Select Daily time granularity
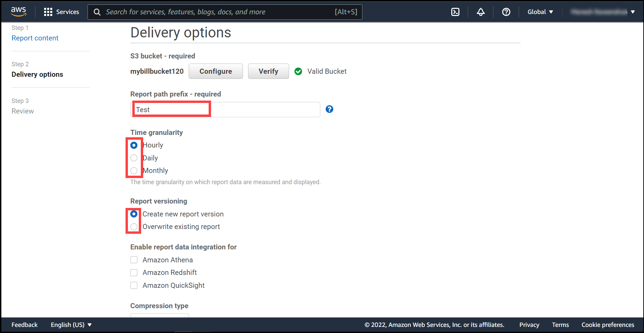Image resolution: width=644 pixels, height=333 pixels. 134,158
